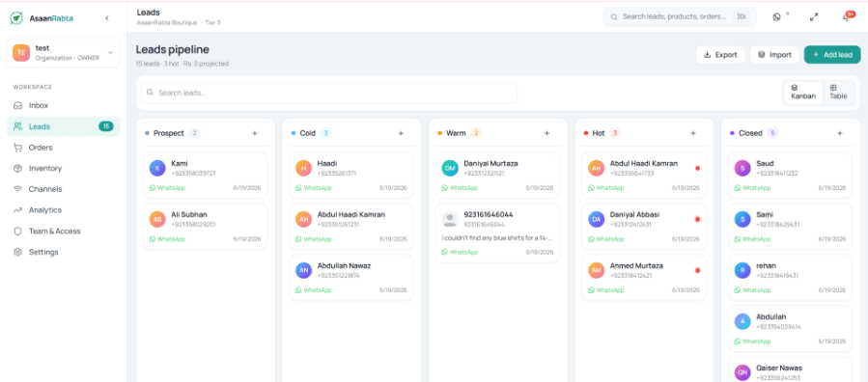Click the hot indicator dot on Abdul Haadi Kamran's Hot-column card
The height and width of the screenshot is (382, 868).
697,168
